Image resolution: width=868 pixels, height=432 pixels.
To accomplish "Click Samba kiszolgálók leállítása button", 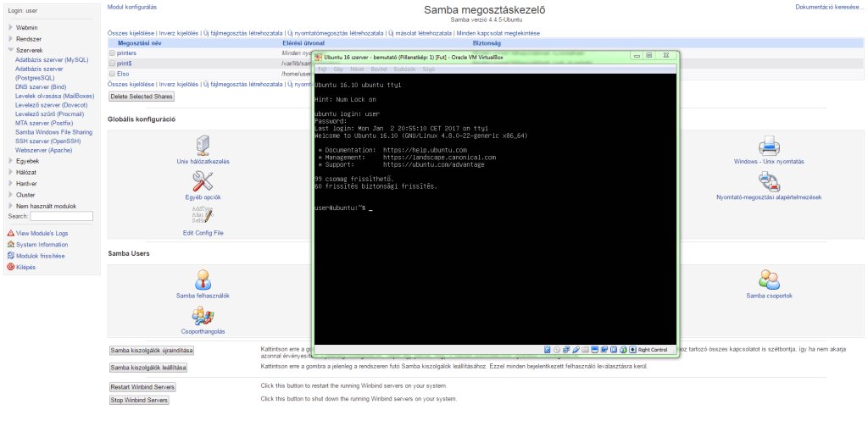I will [x=147, y=368].
